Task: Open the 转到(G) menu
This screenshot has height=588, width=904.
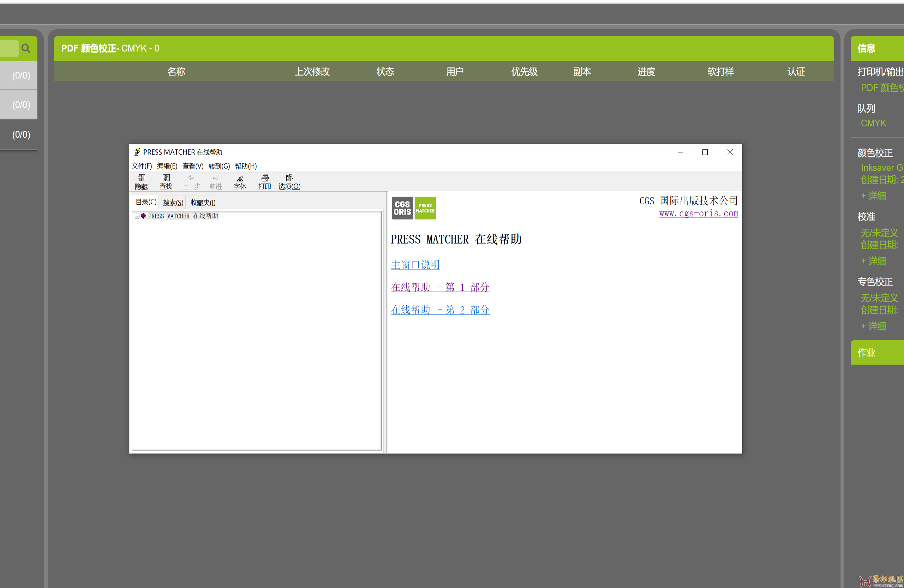Action: (x=219, y=166)
